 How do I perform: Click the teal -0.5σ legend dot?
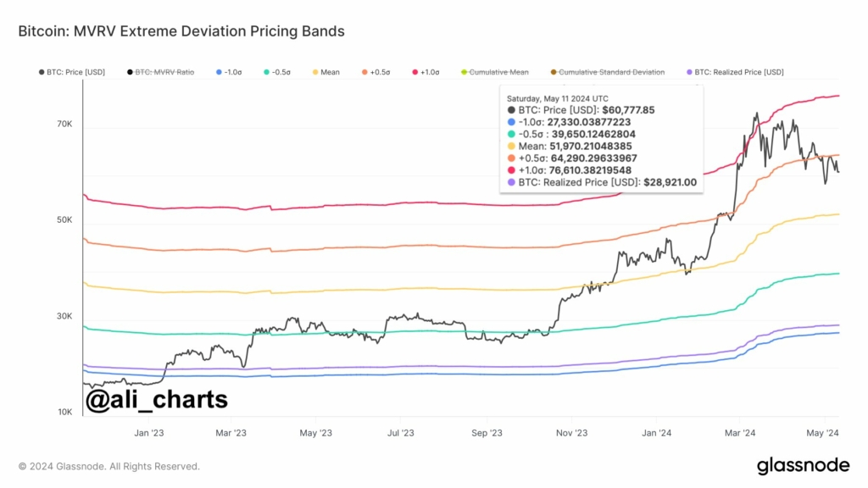pos(267,72)
